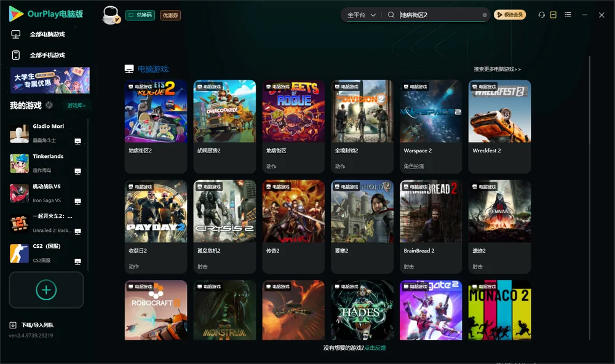
Task: Click the version text ver:2.4.9739.29219
Action: pos(31,335)
